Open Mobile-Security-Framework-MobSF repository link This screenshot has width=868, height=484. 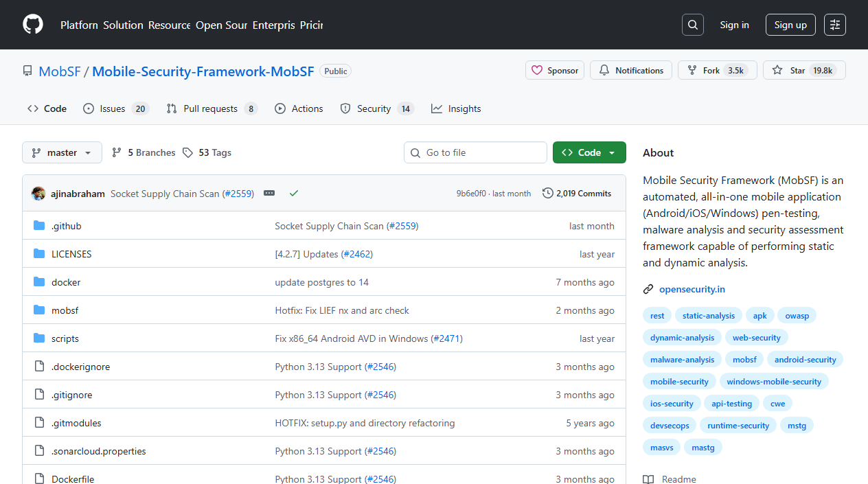pos(203,71)
